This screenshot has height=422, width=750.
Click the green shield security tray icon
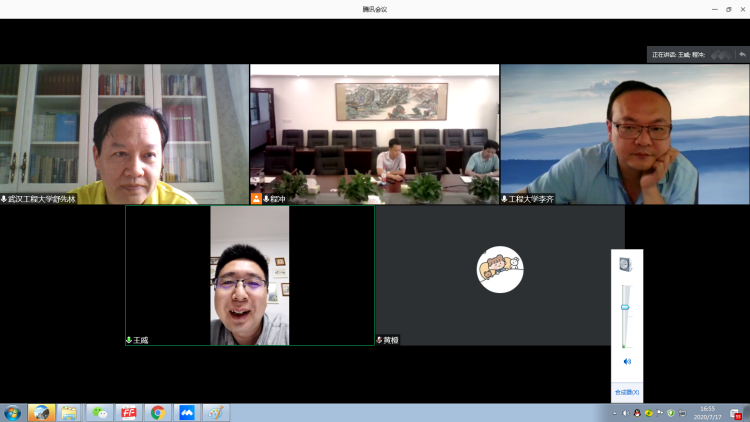pyautogui.click(x=671, y=412)
